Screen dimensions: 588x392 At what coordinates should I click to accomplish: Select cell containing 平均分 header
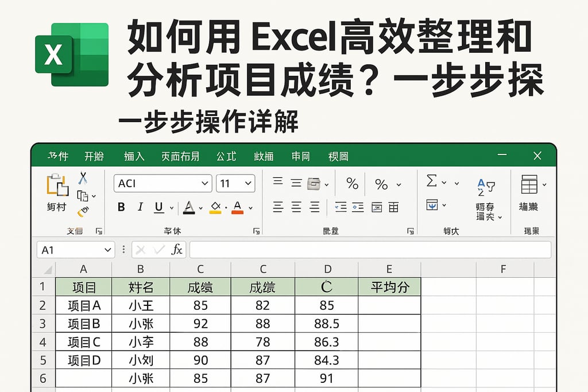click(x=389, y=286)
